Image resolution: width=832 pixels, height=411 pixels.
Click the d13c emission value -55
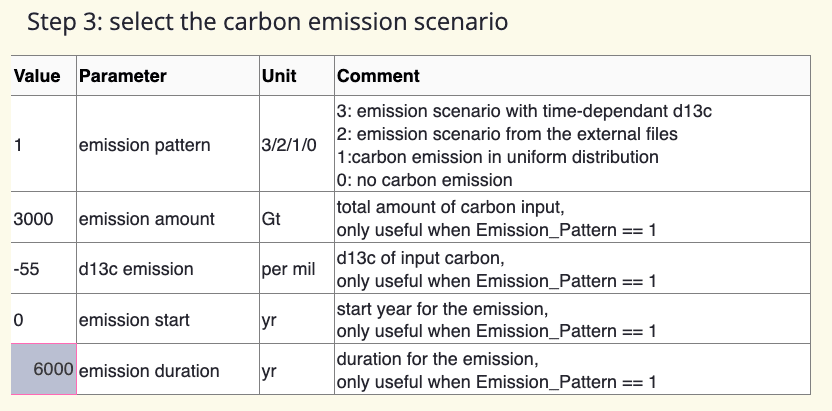point(27,268)
